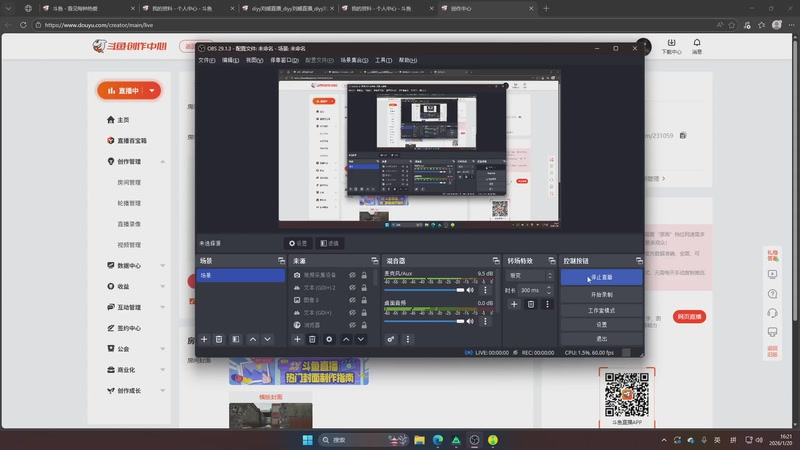The height and width of the screenshot is (450, 800).
Task: Move scene up in Scenes panel
Action: pyautogui.click(x=253, y=339)
